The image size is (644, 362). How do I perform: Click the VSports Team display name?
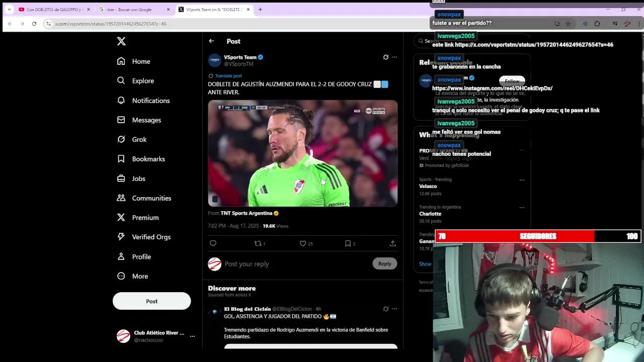(240, 57)
